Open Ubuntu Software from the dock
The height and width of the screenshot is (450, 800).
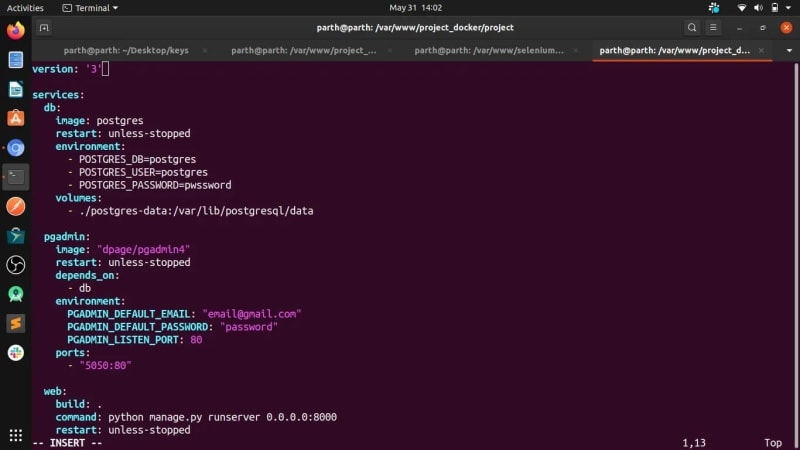tap(16, 118)
